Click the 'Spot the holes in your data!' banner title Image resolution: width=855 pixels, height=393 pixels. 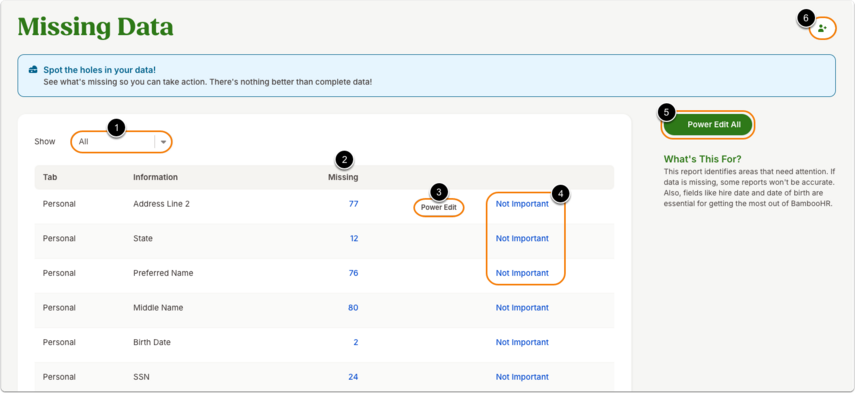pos(100,70)
